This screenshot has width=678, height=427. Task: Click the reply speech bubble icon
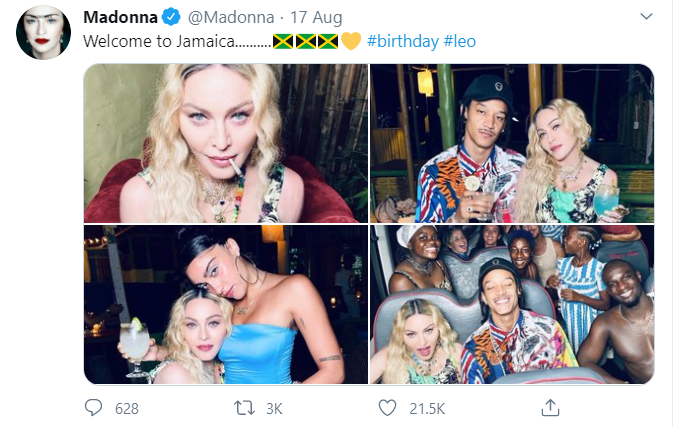[93, 408]
